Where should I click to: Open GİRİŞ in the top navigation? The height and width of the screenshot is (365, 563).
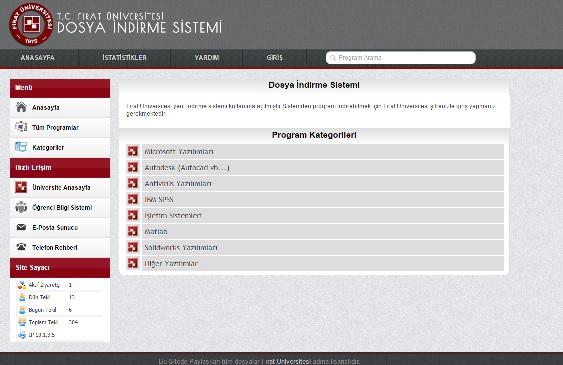tap(275, 57)
